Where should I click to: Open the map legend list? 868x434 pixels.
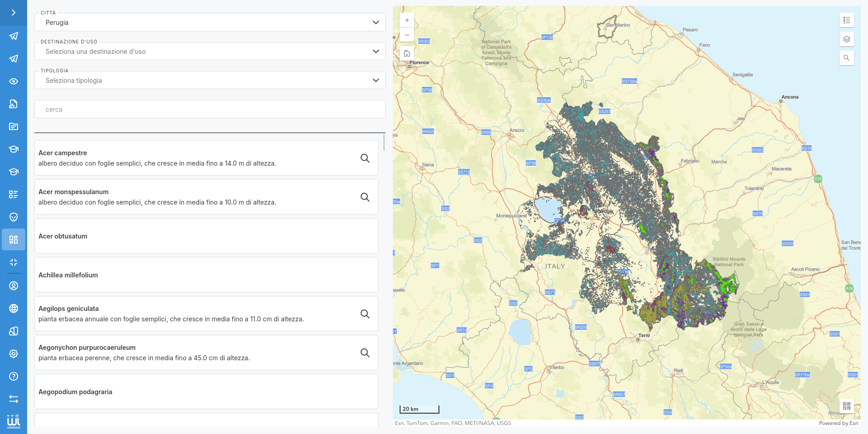(847, 20)
